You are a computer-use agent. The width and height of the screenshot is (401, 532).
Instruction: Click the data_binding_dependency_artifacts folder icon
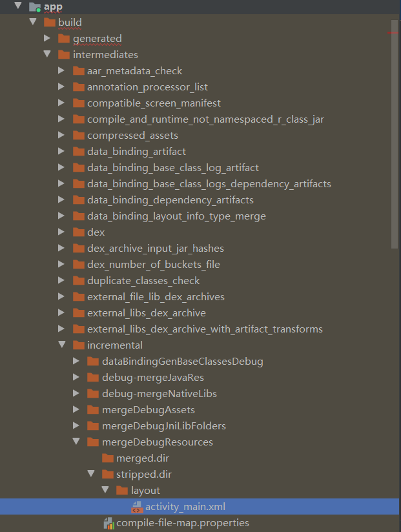pyautogui.click(x=79, y=200)
